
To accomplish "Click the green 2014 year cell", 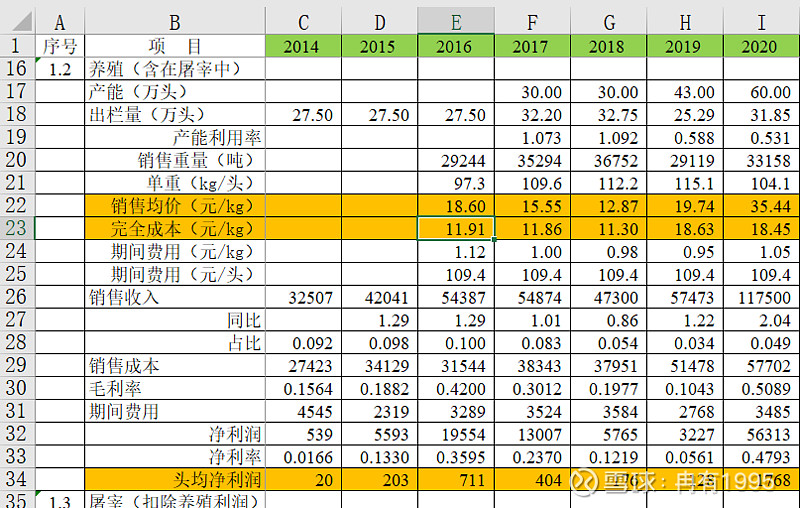I will point(303,46).
